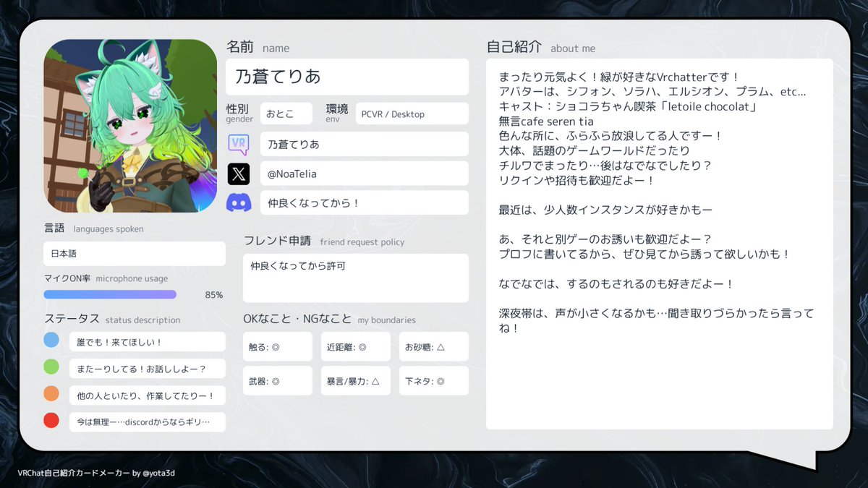The image size is (868, 488).
Task: Click the 誰でも！来てほしい！ status entry
Action: (x=147, y=341)
